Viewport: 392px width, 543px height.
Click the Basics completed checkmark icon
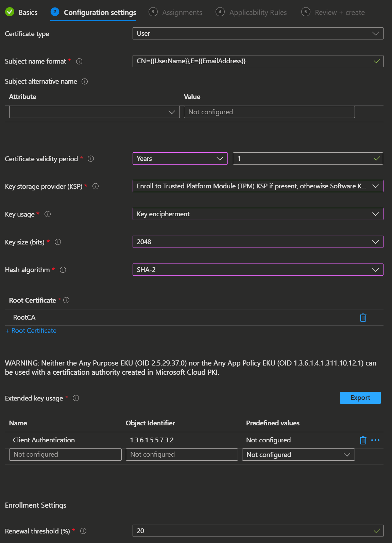(10, 12)
